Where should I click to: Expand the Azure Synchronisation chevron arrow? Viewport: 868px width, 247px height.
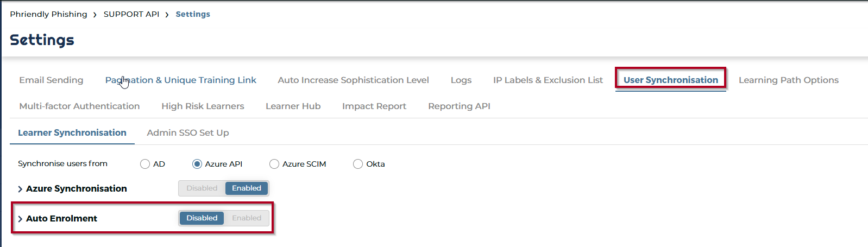(20, 189)
